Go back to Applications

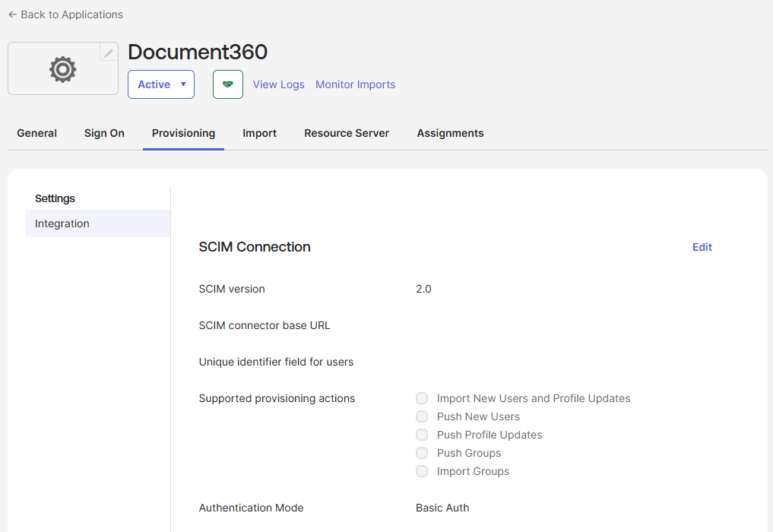pyautogui.click(x=65, y=14)
